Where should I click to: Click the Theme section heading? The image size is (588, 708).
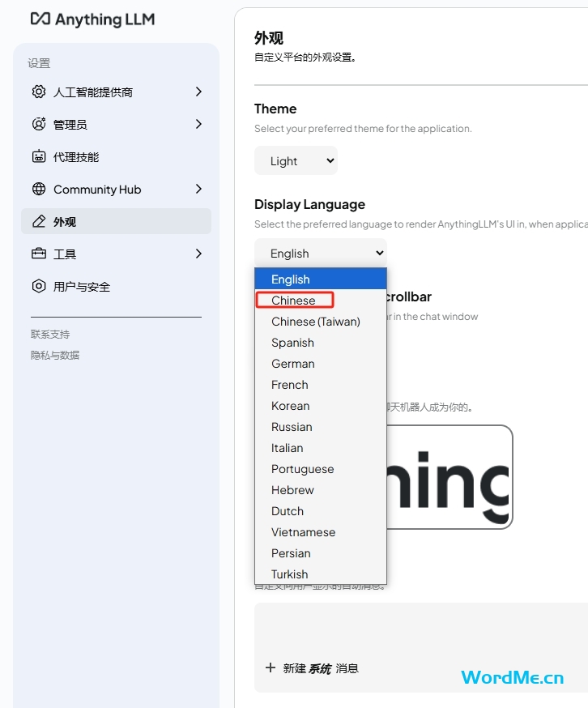[275, 109]
